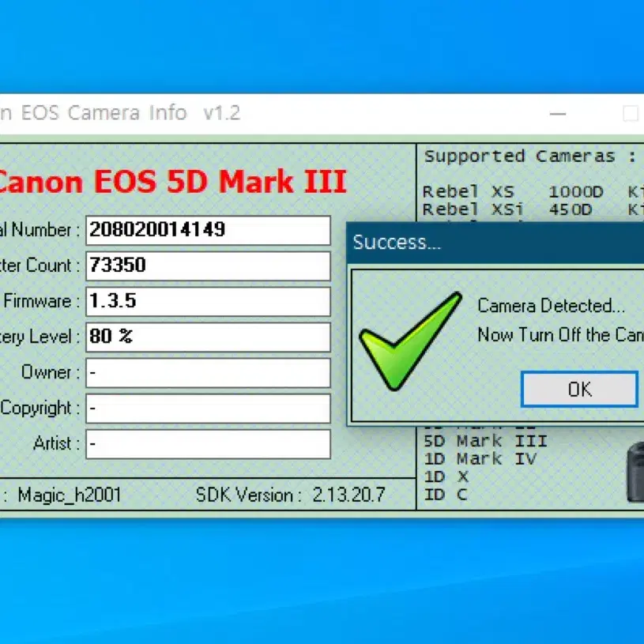Viewport: 644px width, 644px height.
Task: Click the 'Artist :' label
Action: tap(57, 443)
